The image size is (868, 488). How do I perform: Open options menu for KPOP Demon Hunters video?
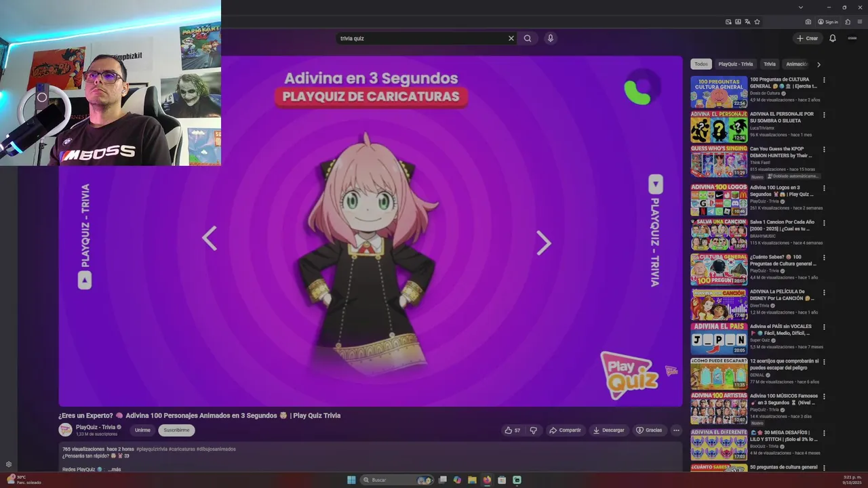824,149
